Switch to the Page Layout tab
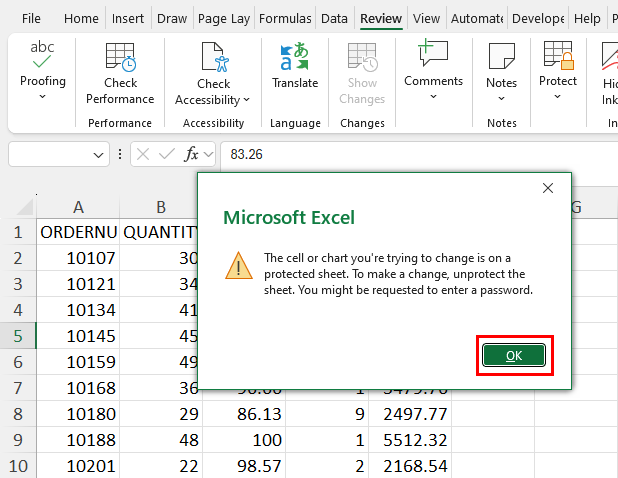The image size is (618, 478). tap(224, 19)
